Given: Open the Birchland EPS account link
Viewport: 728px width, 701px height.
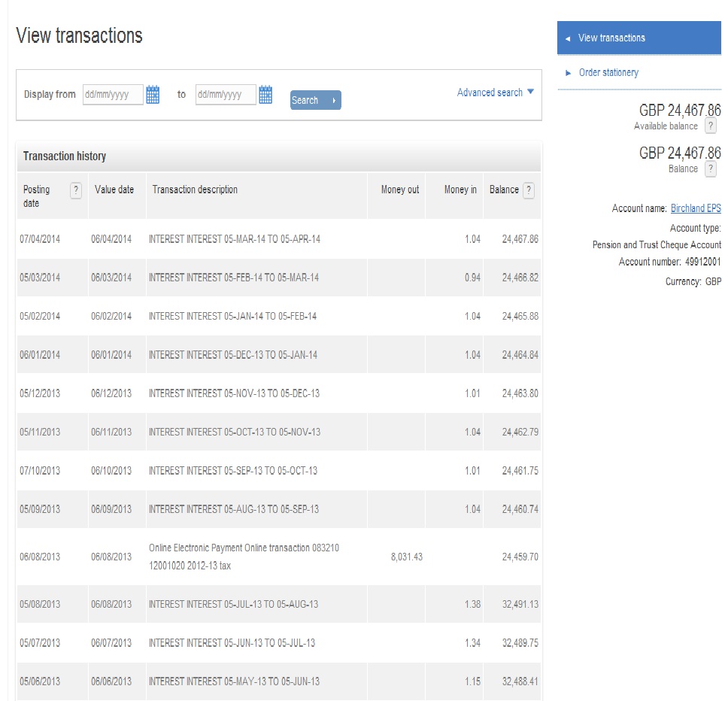Looking at the screenshot, I should [x=696, y=208].
